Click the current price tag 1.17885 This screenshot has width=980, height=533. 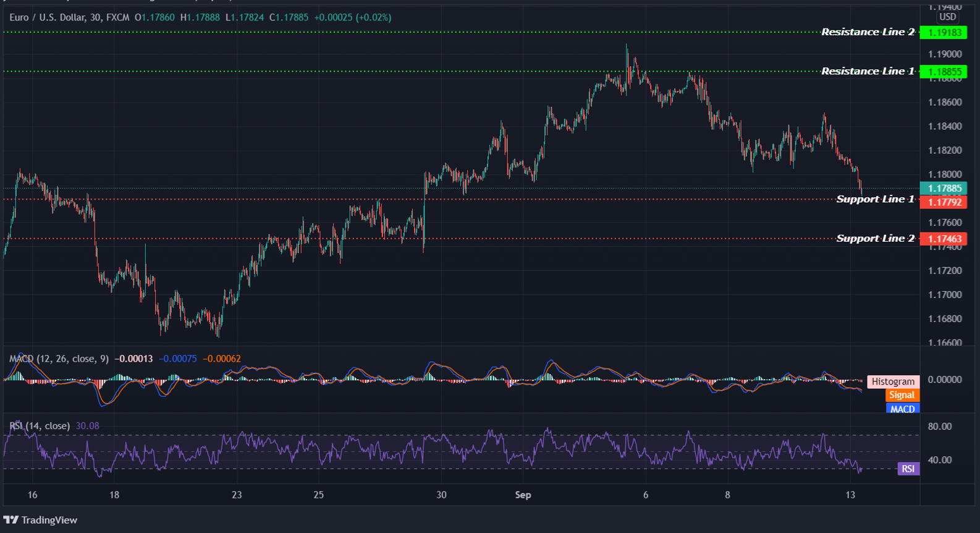pyautogui.click(x=944, y=189)
